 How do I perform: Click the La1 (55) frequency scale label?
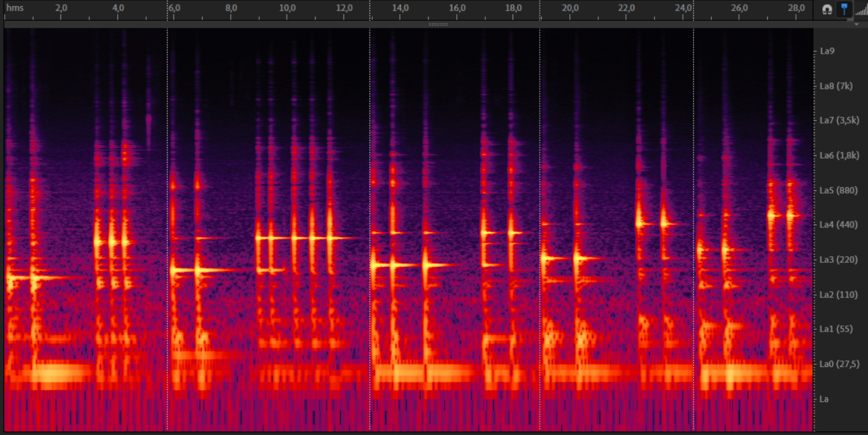click(x=836, y=329)
